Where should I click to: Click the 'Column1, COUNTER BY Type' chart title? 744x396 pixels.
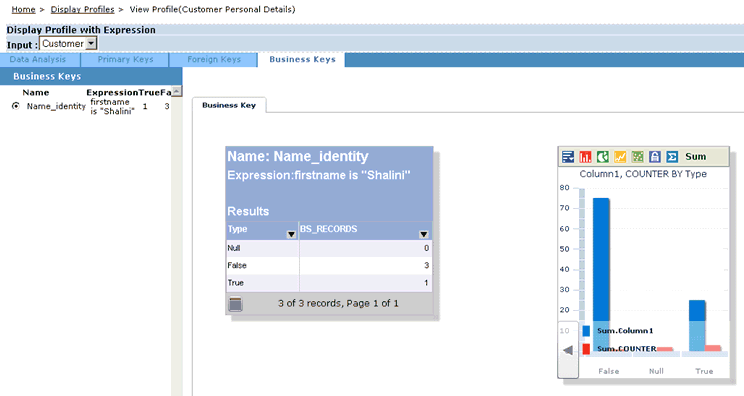pyautogui.click(x=643, y=174)
